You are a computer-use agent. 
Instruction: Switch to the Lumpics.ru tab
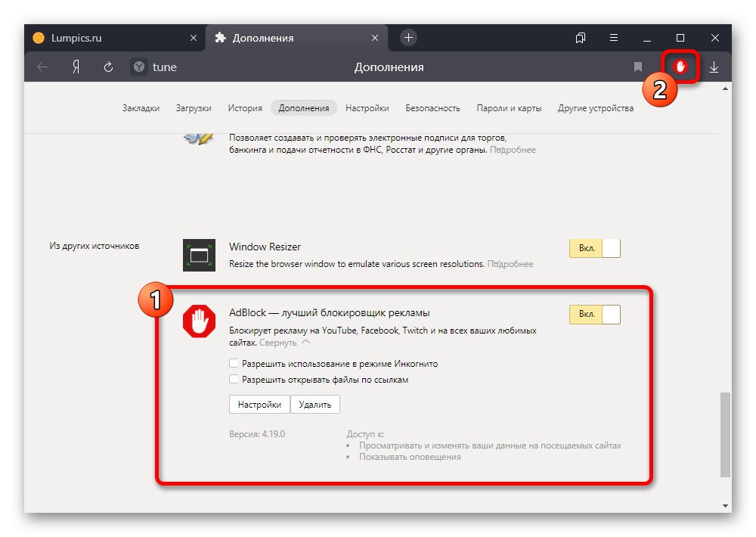pos(115,38)
